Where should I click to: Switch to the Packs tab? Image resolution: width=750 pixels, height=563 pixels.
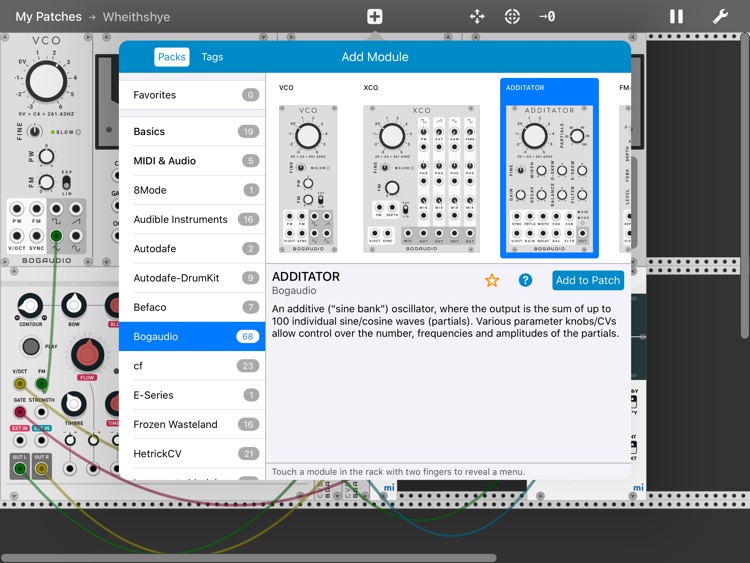(x=172, y=57)
